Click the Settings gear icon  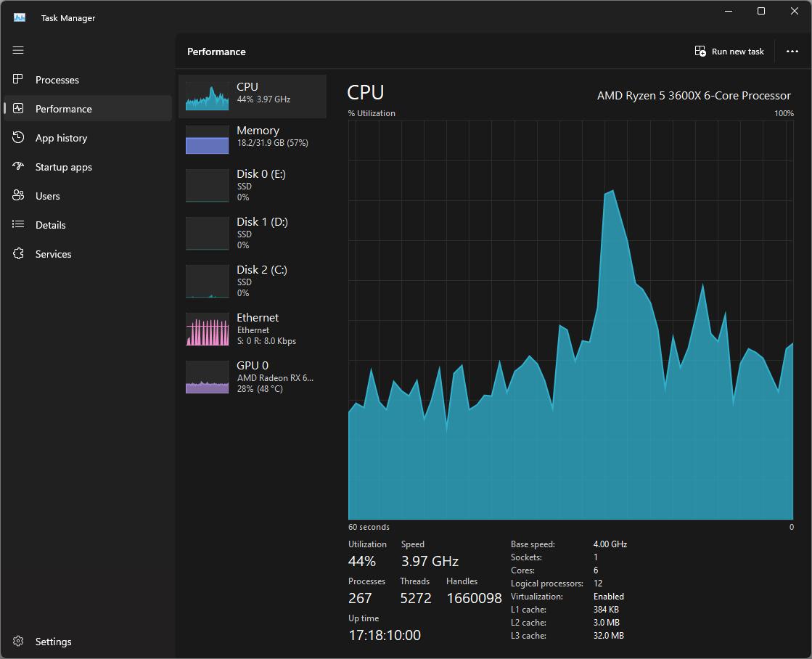[x=18, y=641]
